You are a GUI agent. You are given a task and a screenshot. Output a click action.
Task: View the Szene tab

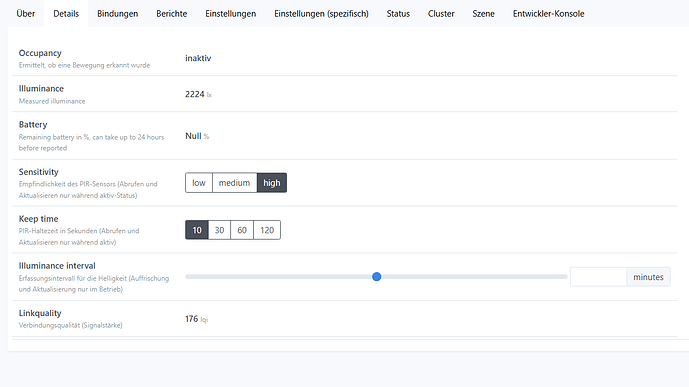click(x=483, y=14)
